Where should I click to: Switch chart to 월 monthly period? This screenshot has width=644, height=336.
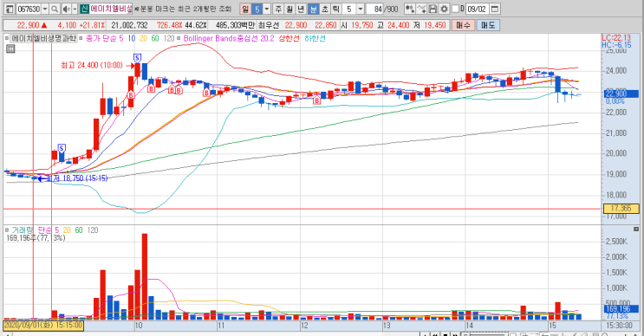tap(290, 9)
